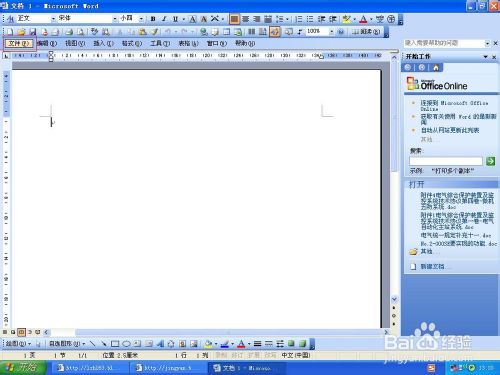Click the vertical scrollbar down arrow

(394, 299)
